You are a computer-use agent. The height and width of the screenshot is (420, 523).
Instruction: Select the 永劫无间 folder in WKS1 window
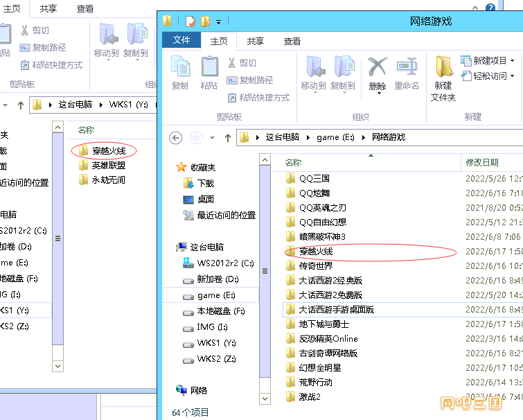[x=102, y=180]
